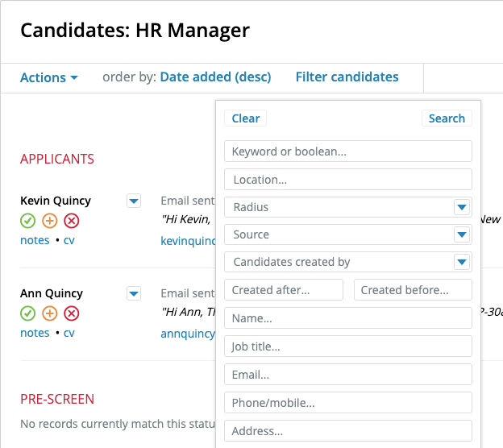Image resolution: width=503 pixels, height=448 pixels.
Task: Click the Created after date field
Action: [x=284, y=290]
